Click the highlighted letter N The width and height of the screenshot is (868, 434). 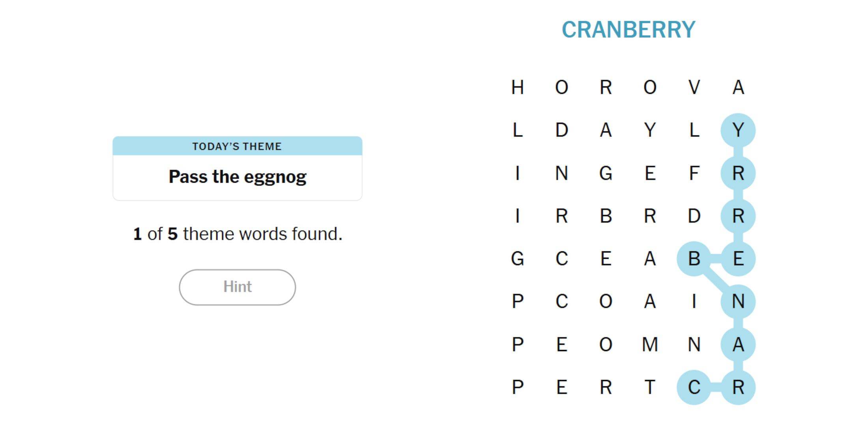(738, 302)
